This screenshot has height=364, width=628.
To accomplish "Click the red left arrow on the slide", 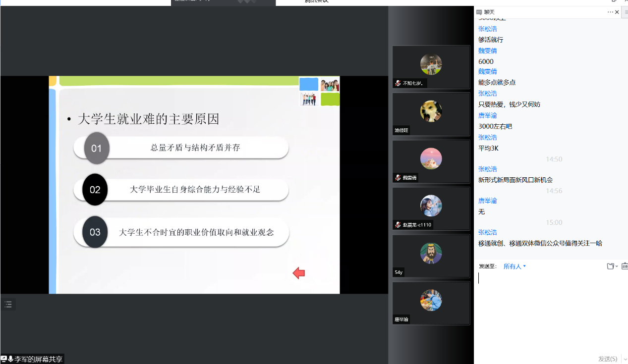I will click(x=298, y=273).
